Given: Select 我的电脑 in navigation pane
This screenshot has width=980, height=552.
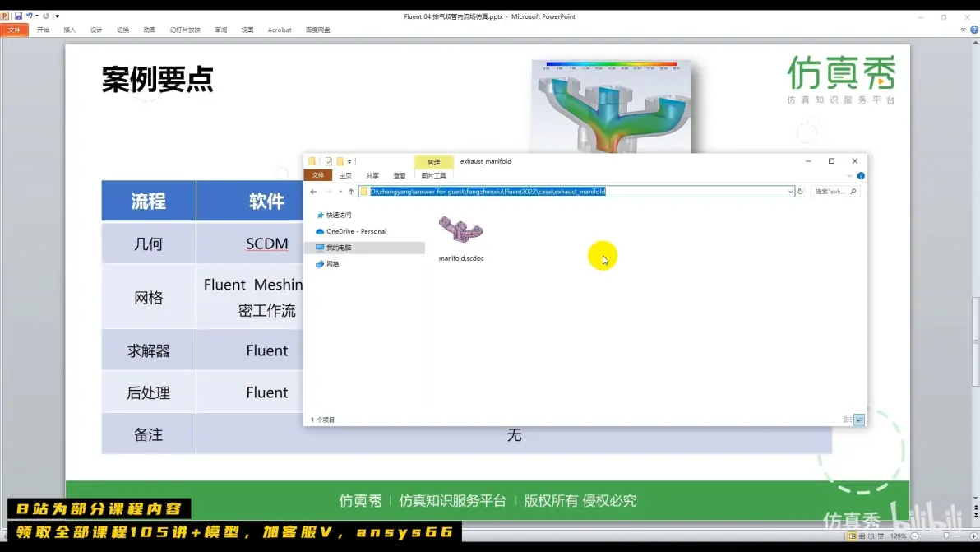Looking at the screenshot, I should point(364,248).
